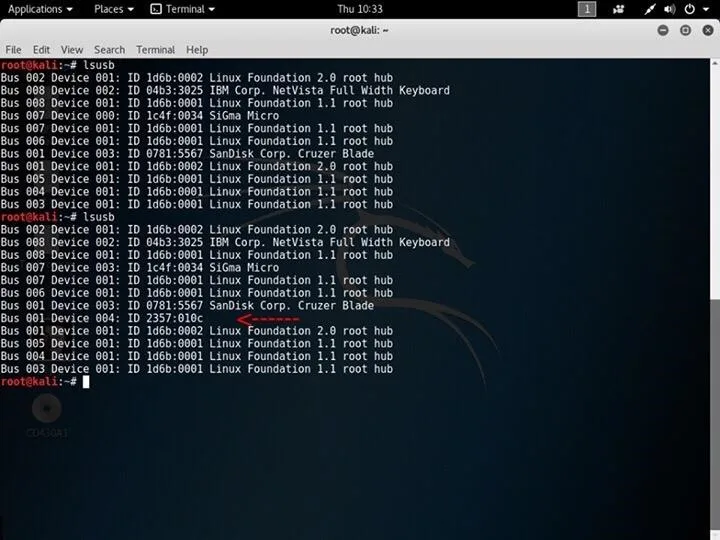Viewport: 720px width, 540px height.
Task: Expand the system menu arrow
Action: [x=708, y=9]
